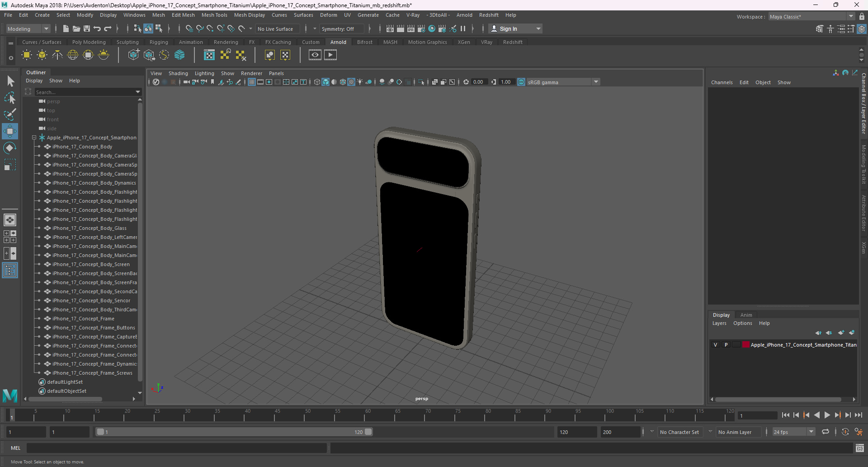Viewport: 868px width, 467px height.
Task: Open the sRGB gamma view transform dropdown
Action: click(563, 82)
